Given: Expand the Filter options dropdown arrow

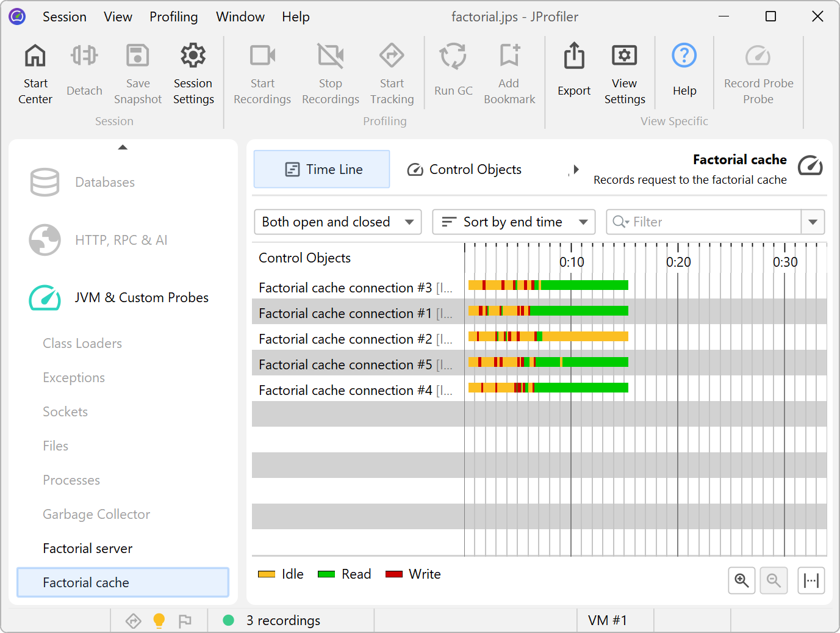Looking at the screenshot, I should (813, 222).
